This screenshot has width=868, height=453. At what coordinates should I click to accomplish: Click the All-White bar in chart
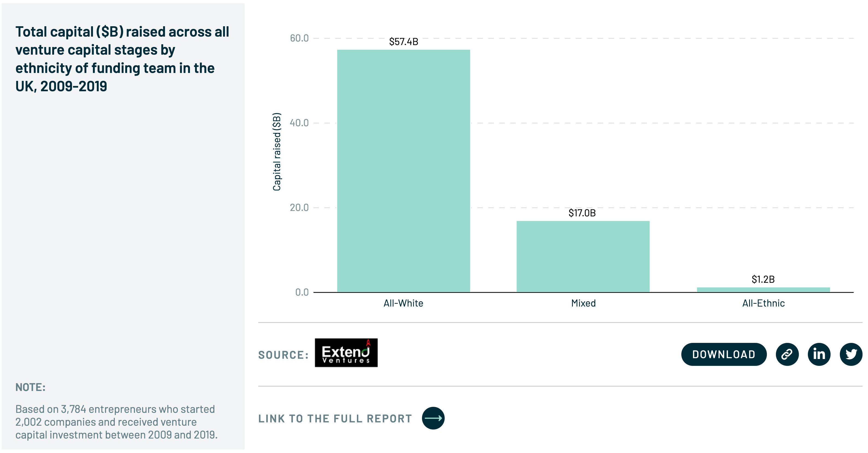403,171
